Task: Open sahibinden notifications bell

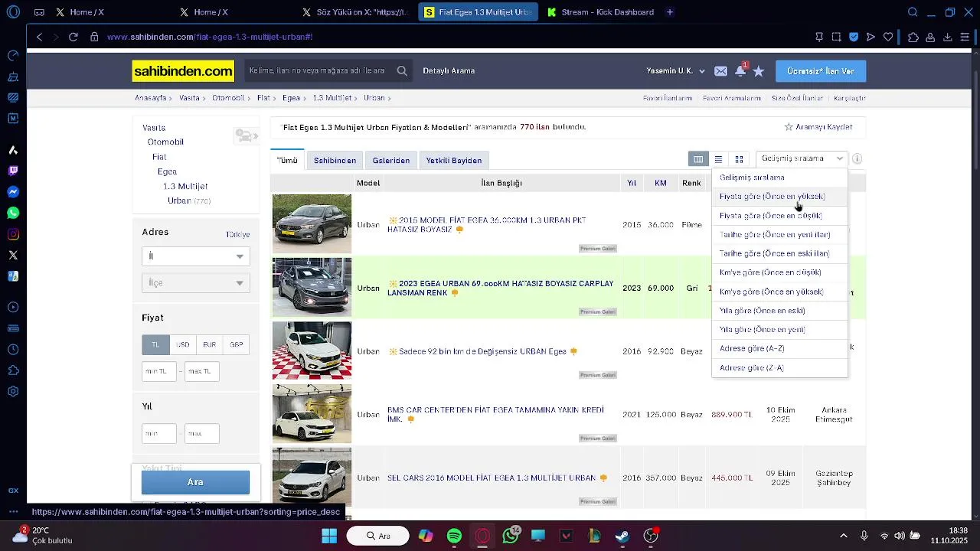Action: click(740, 71)
